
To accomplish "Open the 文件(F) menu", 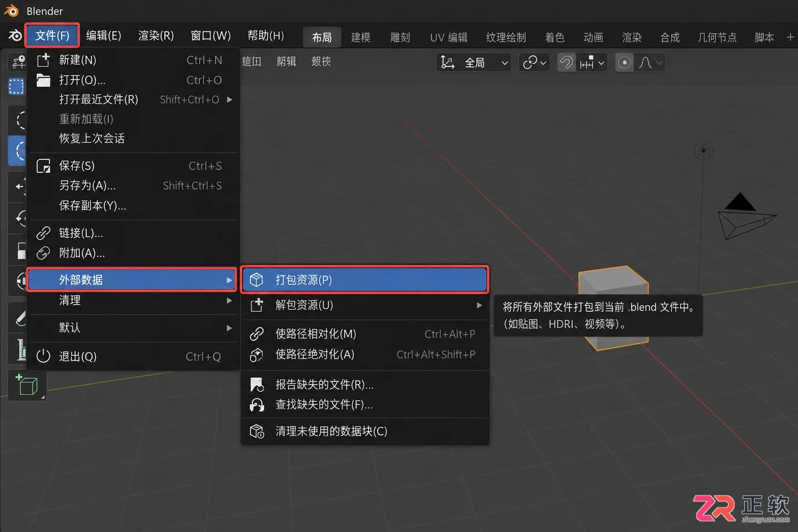I will [52, 36].
